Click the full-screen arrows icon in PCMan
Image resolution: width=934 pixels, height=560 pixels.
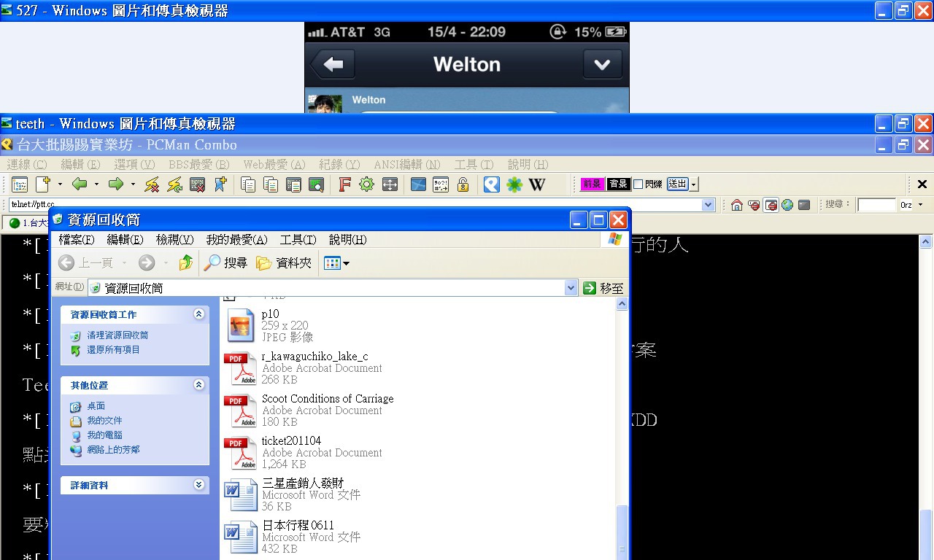point(390,184)
